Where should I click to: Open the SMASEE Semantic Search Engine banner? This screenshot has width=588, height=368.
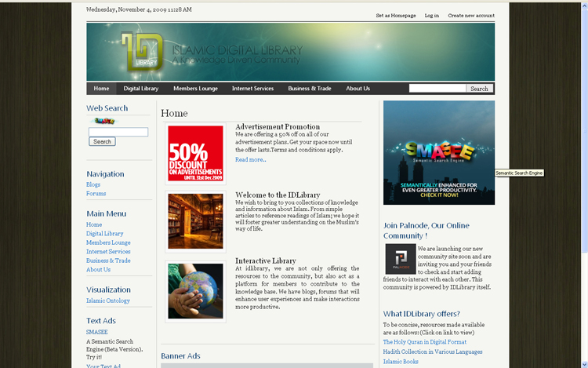tap(439, 153)
